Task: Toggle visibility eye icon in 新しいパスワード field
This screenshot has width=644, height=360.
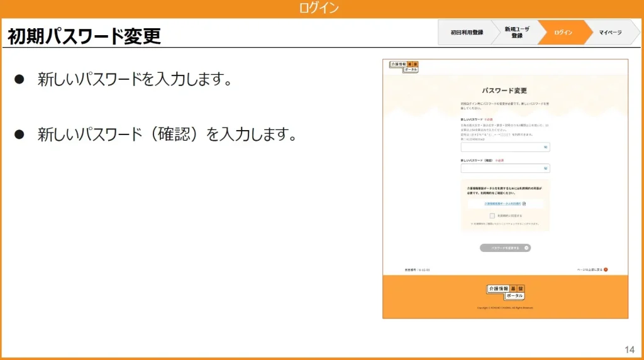Action: click(x=545, y=148)
